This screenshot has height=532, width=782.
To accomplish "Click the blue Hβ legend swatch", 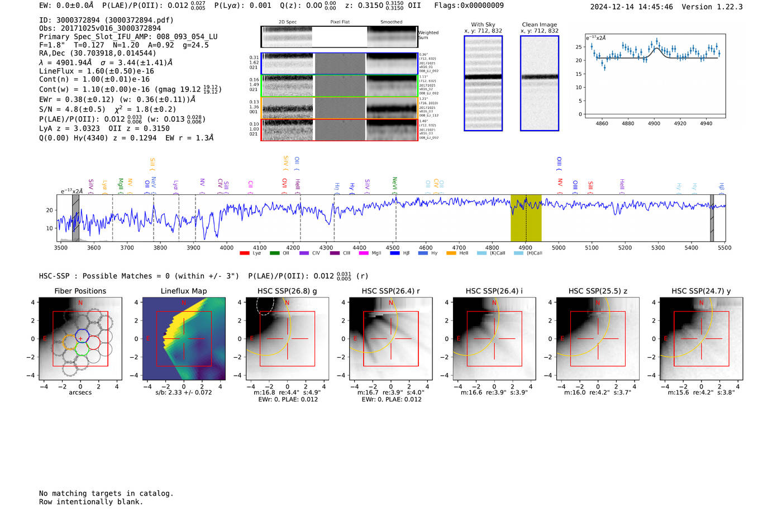I will pos(394,253).
